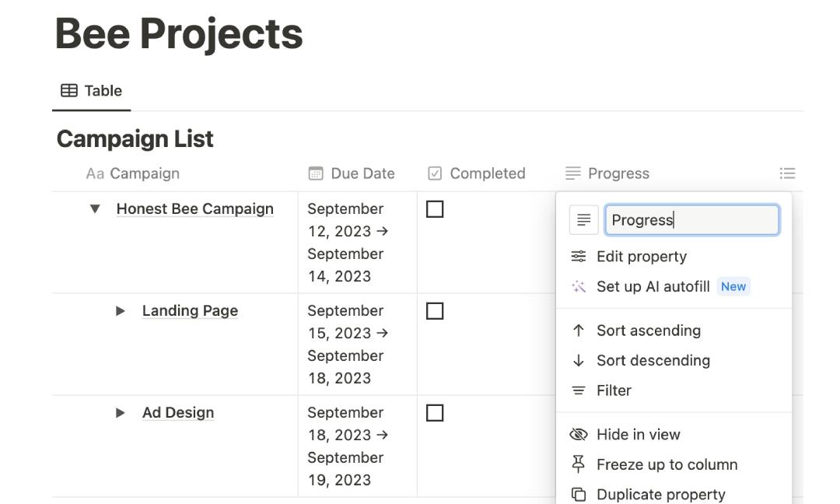The image size is (840, 504).
Task: Open the properties list icon at row end
Action: [787, 173]
